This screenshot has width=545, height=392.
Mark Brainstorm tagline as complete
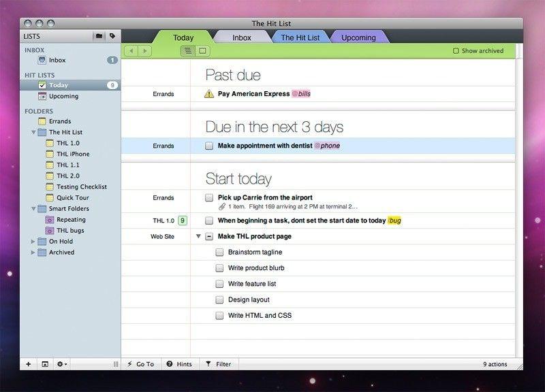tap(219, 252)
